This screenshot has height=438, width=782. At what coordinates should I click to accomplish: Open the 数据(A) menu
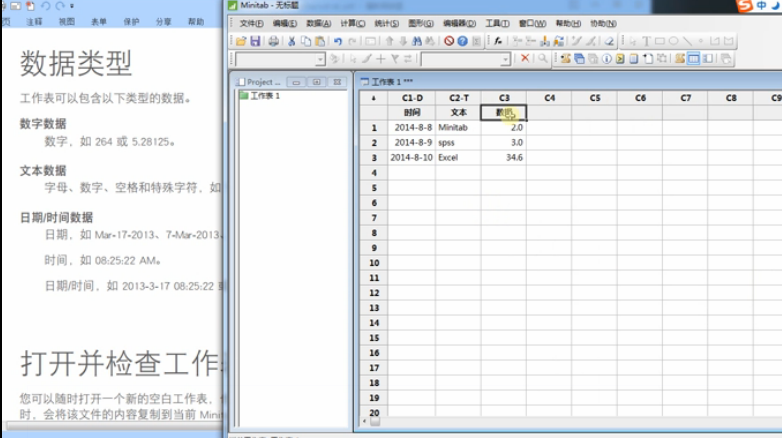point(318,23)
